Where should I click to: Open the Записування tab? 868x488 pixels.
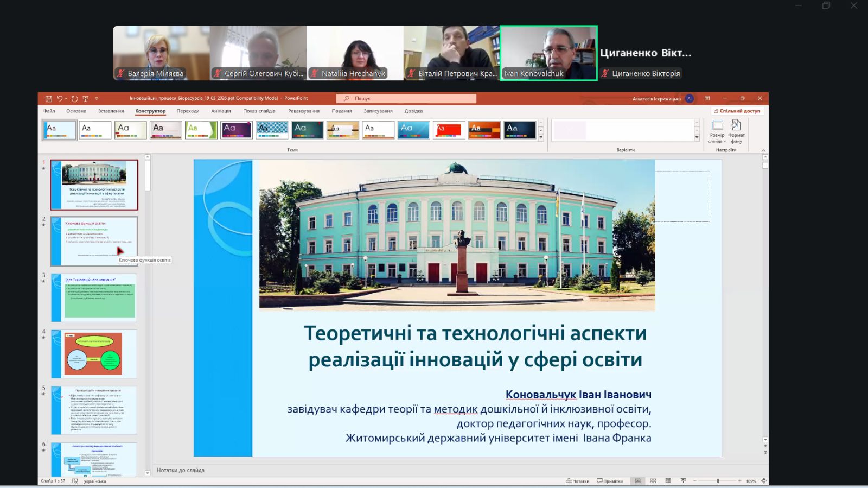378,111
